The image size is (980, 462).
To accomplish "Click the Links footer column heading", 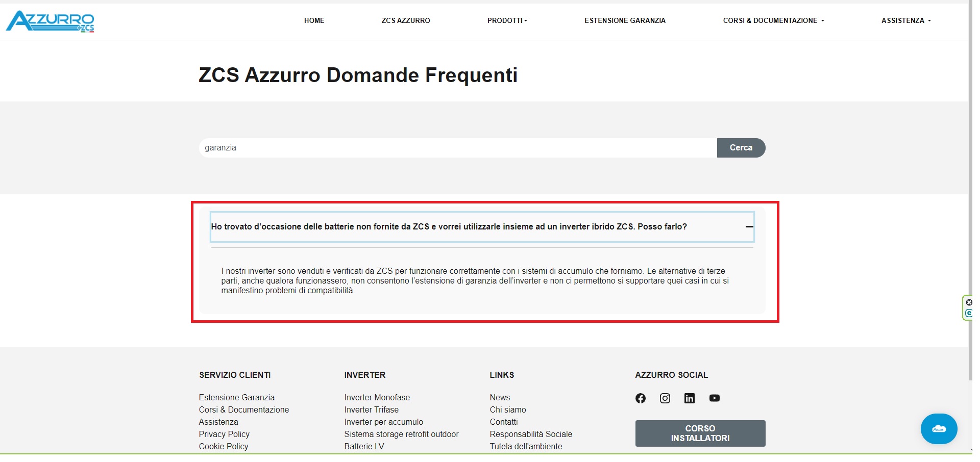I will [502, 375].
